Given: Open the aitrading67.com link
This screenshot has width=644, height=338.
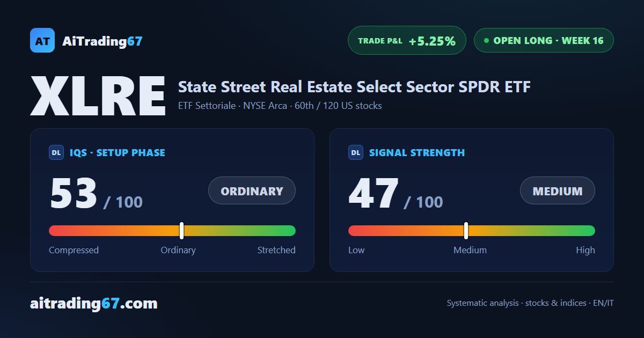Looking at the screenshot, I should (94, 304).
